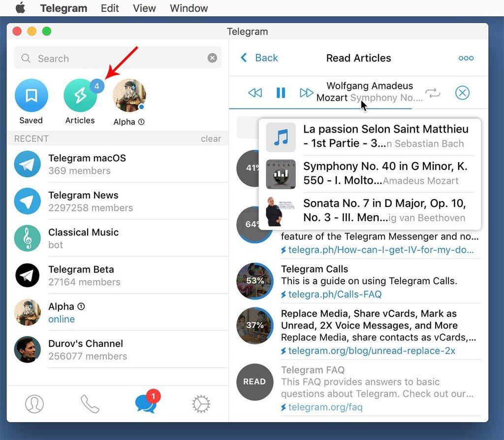Image resolution: width=504 pixels, height=440 pixels.
Task: Open Alpha online contact in recent list
Action: (118, 312)
